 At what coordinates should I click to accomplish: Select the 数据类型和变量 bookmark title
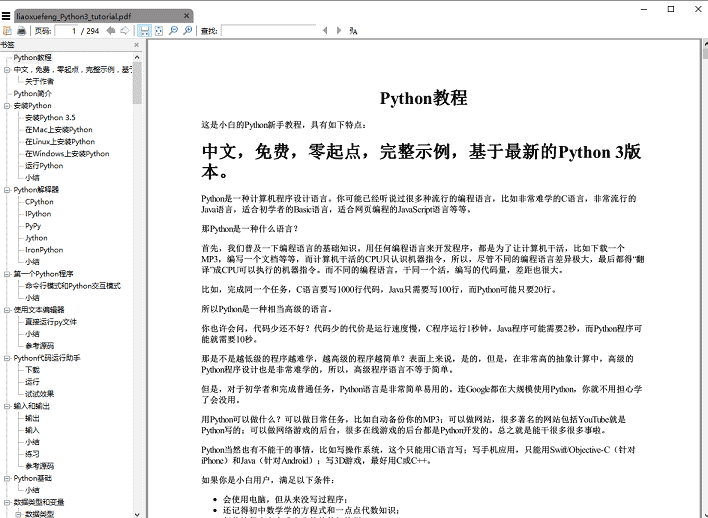pos(39,502)
